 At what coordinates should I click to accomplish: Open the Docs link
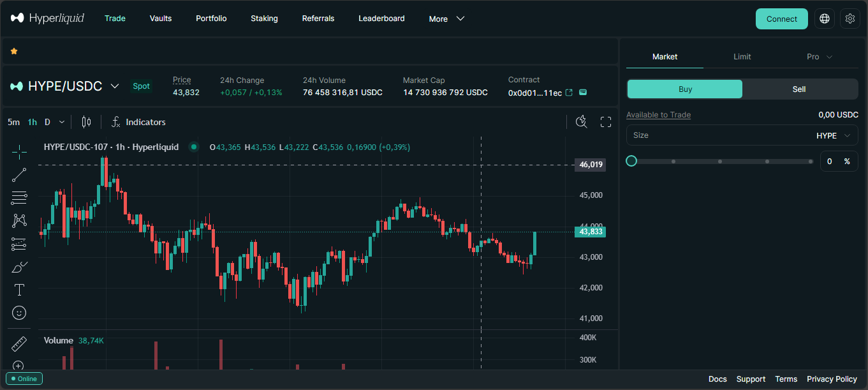[717, 379]
